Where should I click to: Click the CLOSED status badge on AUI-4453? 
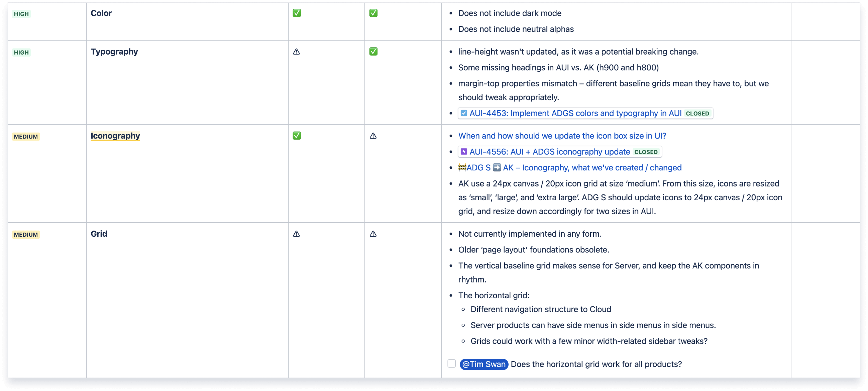pyautogui.click(x=697, y=114)
